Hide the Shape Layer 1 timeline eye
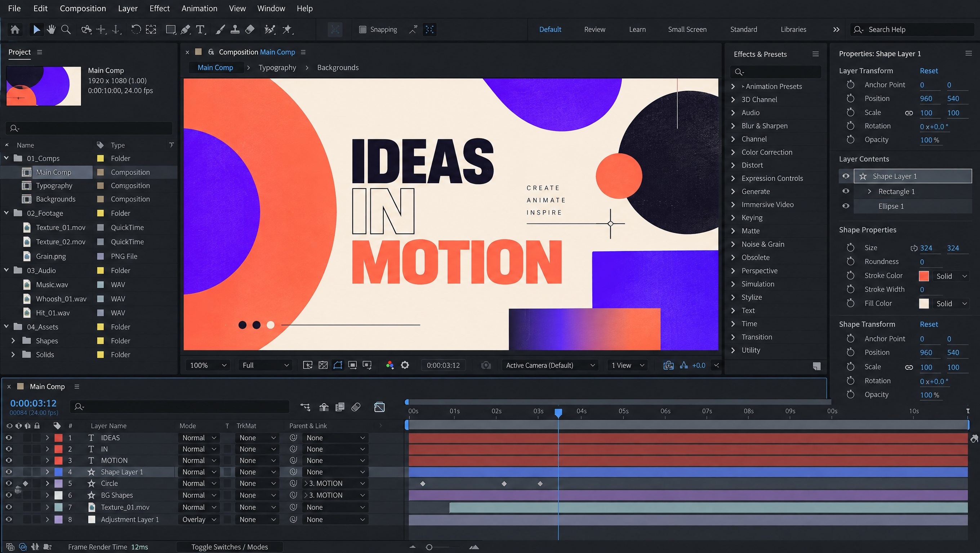 pos(9,472)
